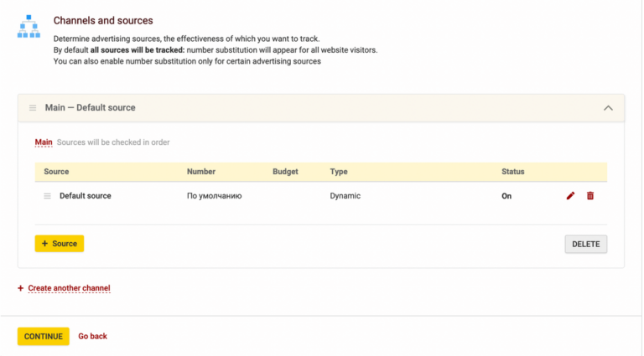Image resolution: width=644 pixels, height=356 pixels.
Task: Edit Default source using pencil icon
Action: point(571,196)
